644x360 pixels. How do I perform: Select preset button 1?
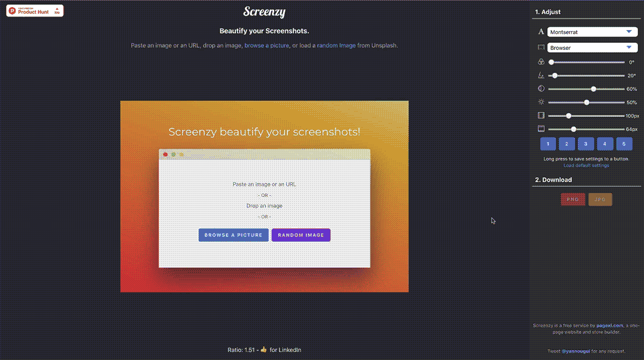[x=548, y=144]
